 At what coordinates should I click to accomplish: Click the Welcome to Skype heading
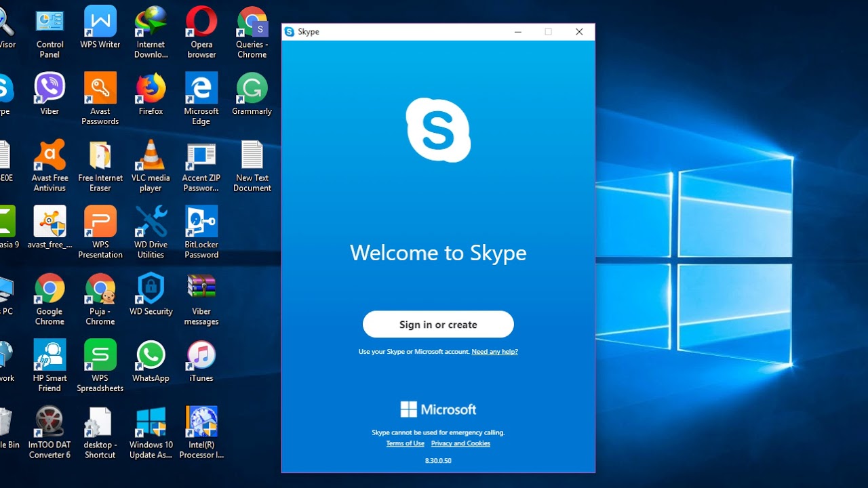click(x=438, y=253)
